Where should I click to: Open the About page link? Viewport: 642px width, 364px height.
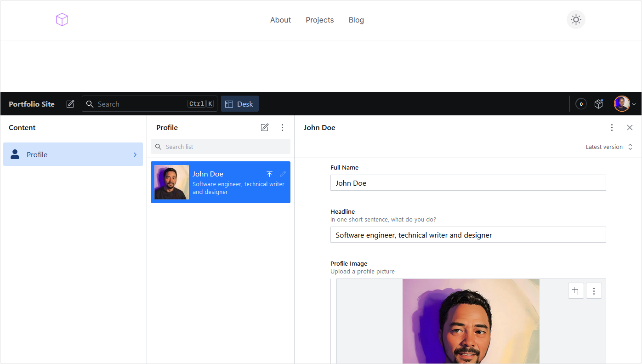280,20
